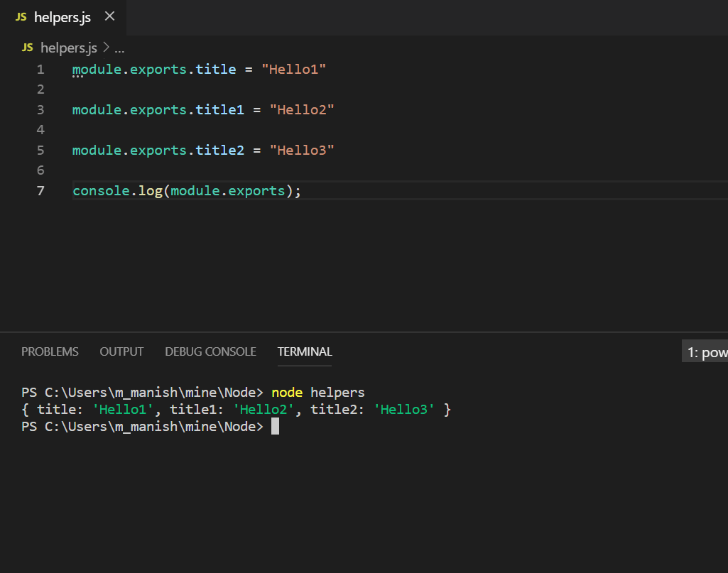Click JS file icon in breadcrumb
The image size is (728, 573).
coord(28,48)
